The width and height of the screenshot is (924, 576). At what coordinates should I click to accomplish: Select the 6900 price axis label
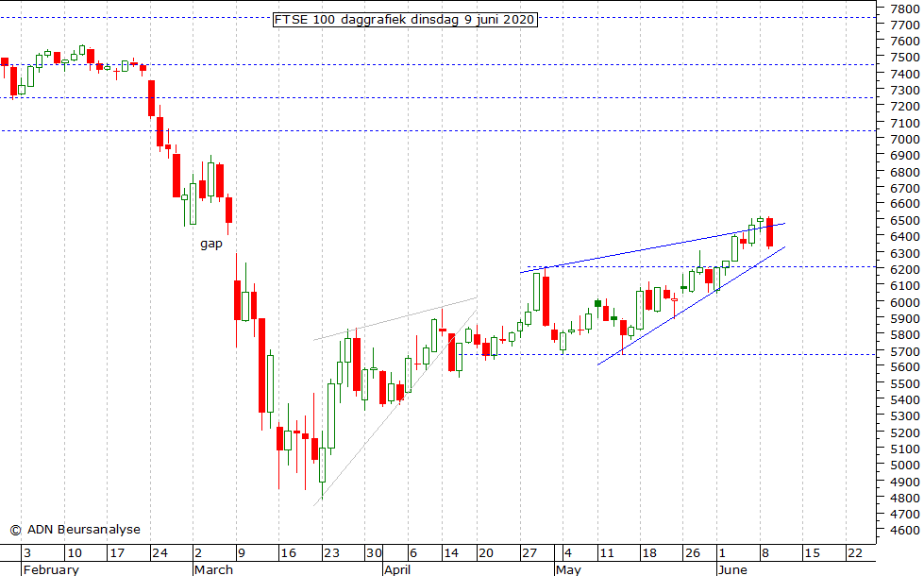pyautogui.click(x=904, y=156)
